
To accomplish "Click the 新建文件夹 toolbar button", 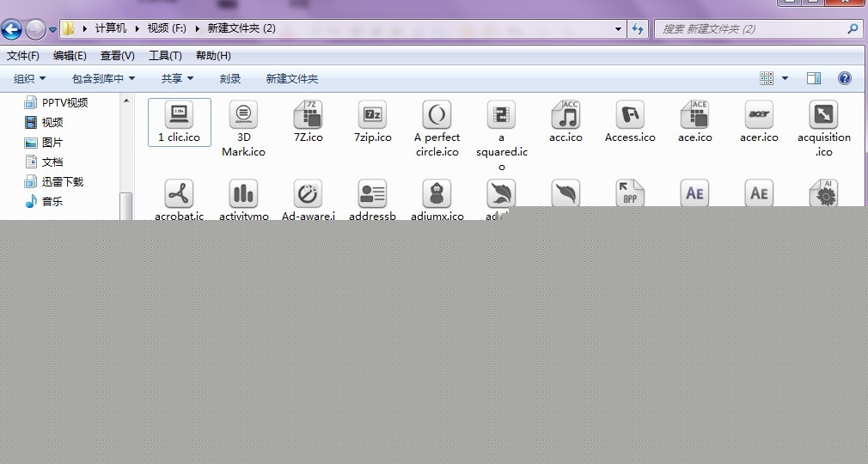I will click(291, 79).
